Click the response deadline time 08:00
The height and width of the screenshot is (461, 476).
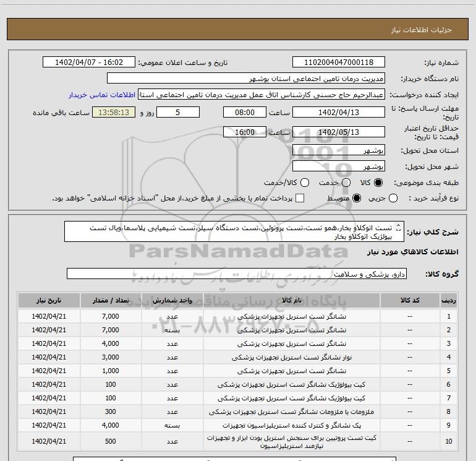(245, 112)
